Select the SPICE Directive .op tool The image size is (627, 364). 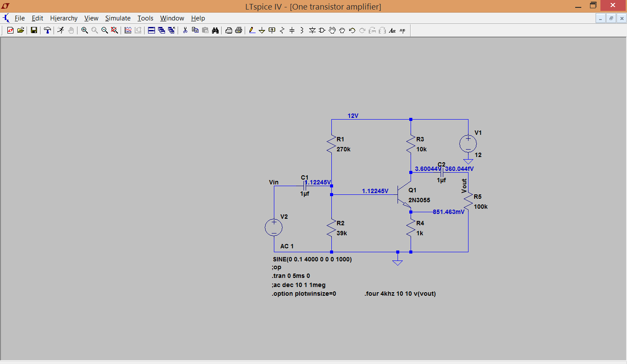point(402,30)
